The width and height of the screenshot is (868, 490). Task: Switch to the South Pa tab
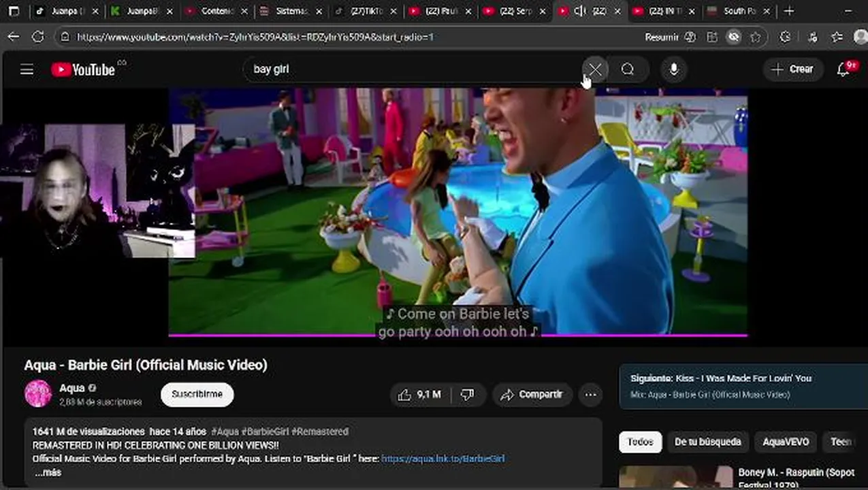[x=739, y=11]
